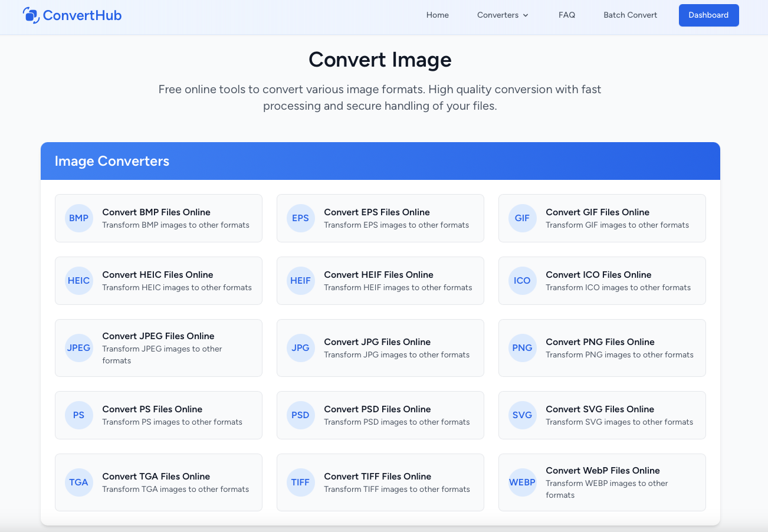
Task: Click 'Transform PNG images to other formats' text
Action: [x=619, y=355]
